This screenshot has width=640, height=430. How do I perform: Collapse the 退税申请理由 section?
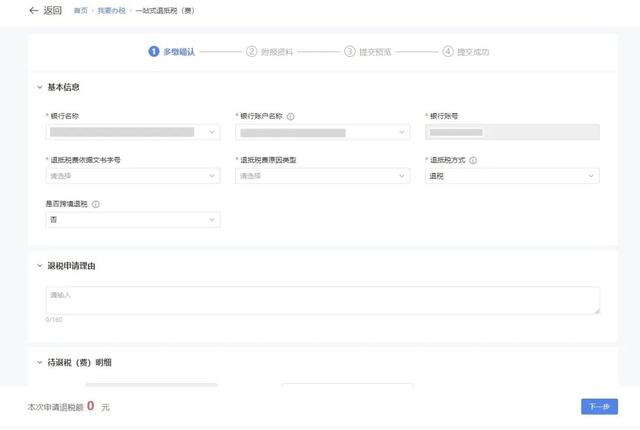tap(40, 266)
